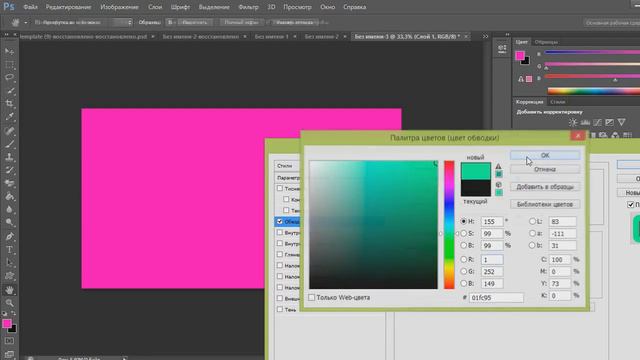Select the H hue radio button
Image resolution: width=640 pixels, height=360 pixels.
(463, 221)
